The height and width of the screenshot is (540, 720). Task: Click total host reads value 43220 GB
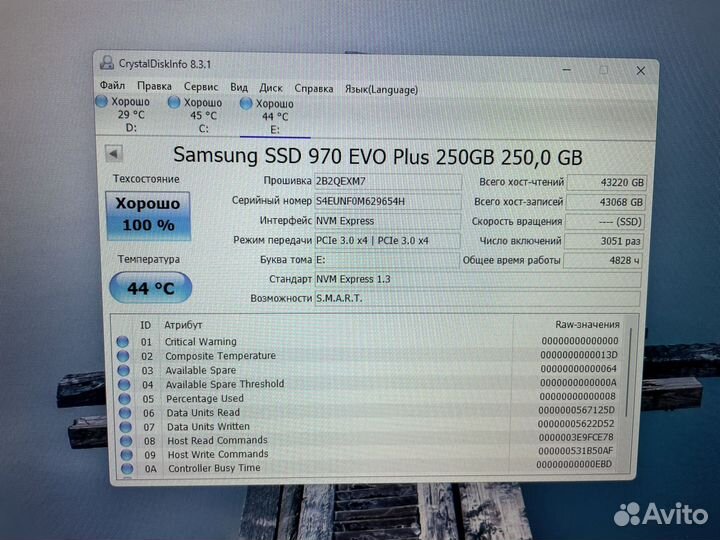(606, 182)
